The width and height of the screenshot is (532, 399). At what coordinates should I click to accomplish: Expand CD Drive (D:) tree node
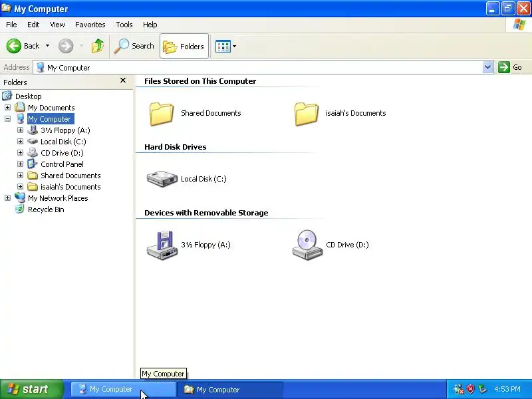(20, 153)
